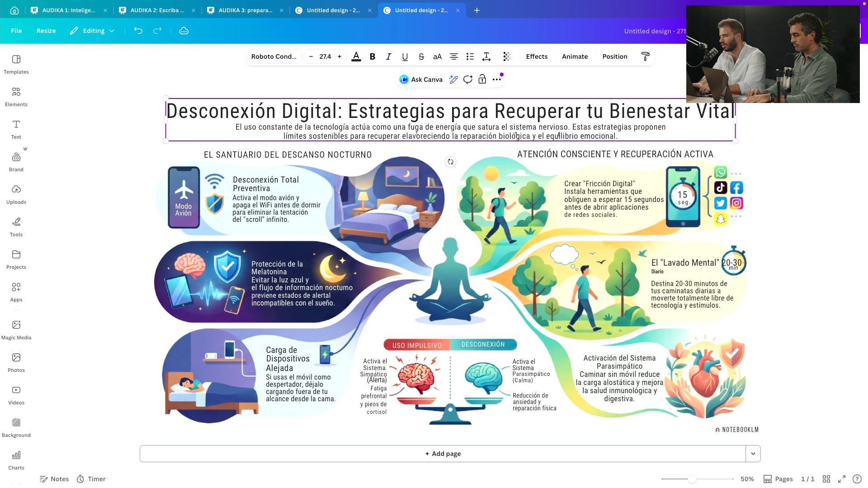Switch to AUDIKA 2 browser tab
The height and width of the screenshot is (488, 868).
pos(157,10)
